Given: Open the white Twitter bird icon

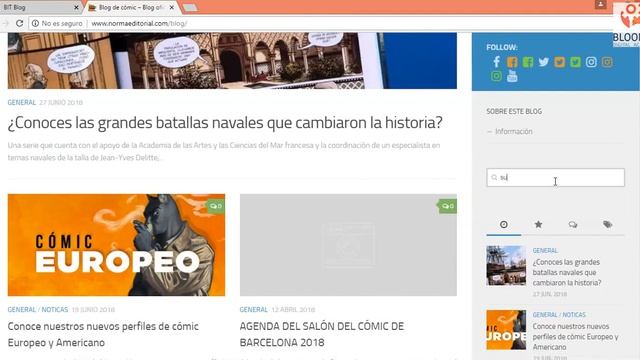Looking at the screenshot, I should coord(544,62).
